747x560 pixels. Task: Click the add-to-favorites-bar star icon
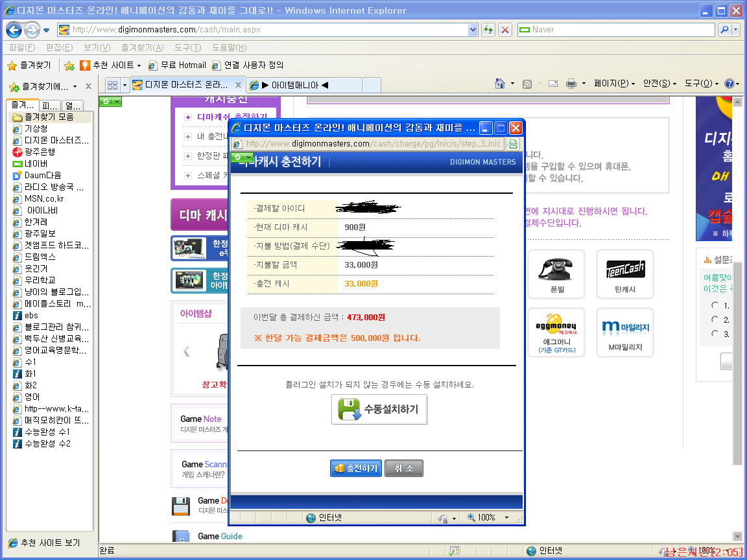tap(69, 65)
